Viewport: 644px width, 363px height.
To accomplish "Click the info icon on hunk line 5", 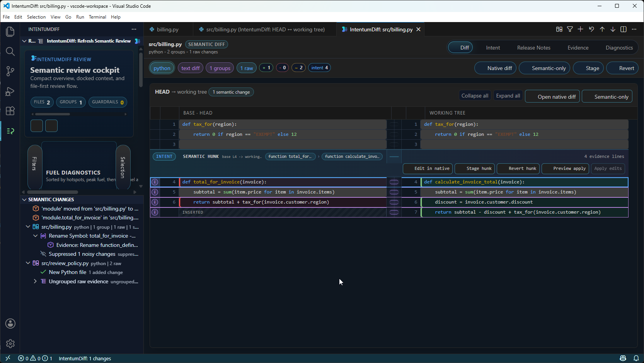I will pos(155,192).
